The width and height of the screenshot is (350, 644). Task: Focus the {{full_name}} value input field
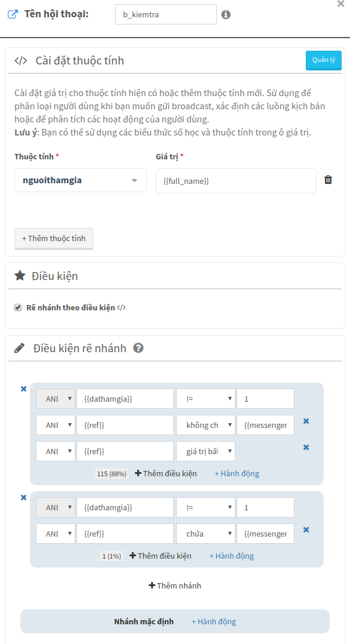pyautogui.click(x=236, y=181)
